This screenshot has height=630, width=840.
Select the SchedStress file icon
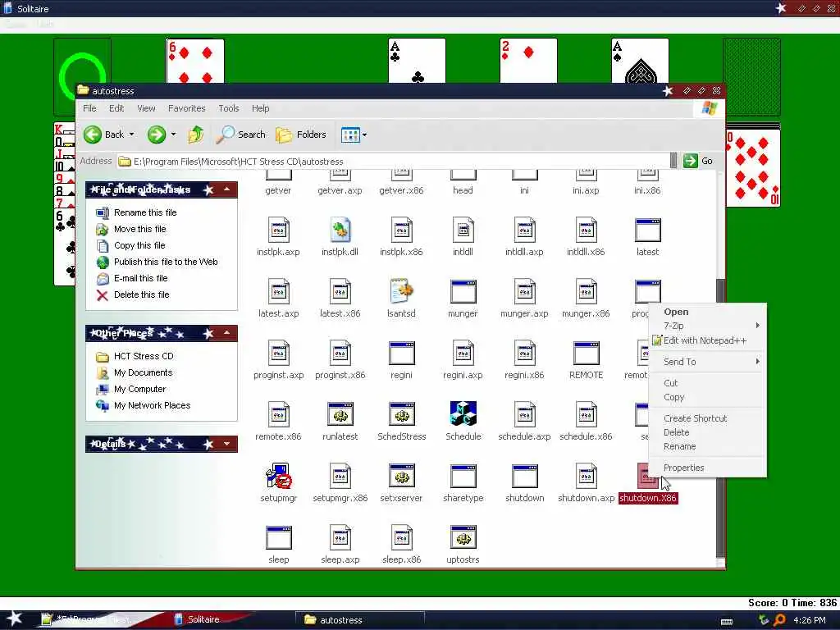click(x=401, y=414)
